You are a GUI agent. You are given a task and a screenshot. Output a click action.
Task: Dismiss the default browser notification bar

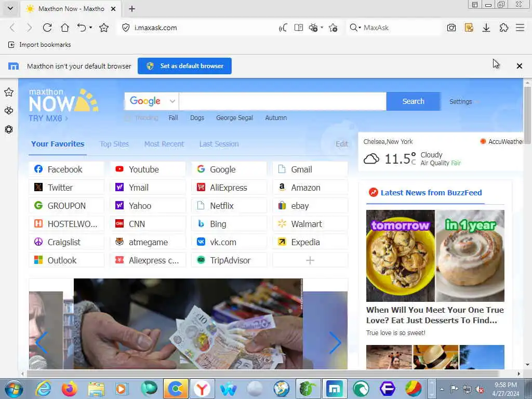click(x=519, y=66)
